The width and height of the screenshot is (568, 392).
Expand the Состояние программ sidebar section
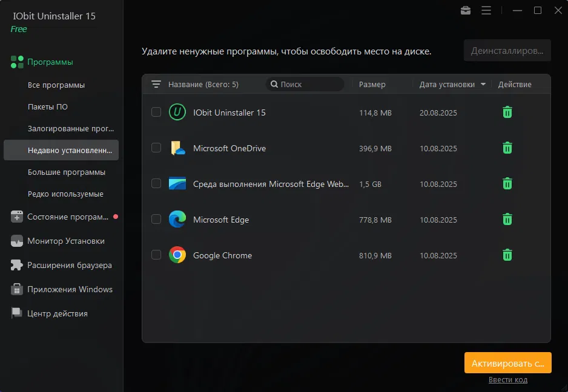67,217
